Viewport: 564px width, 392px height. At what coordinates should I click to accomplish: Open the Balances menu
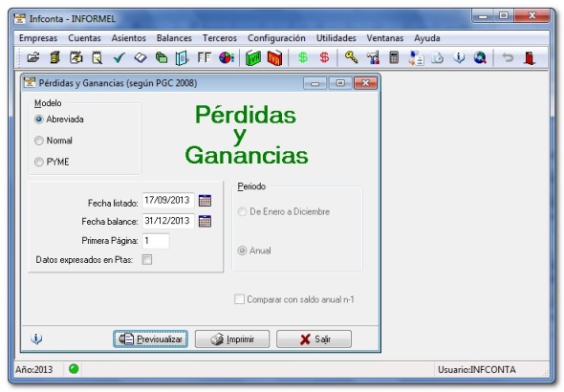[x=174, y=38]
